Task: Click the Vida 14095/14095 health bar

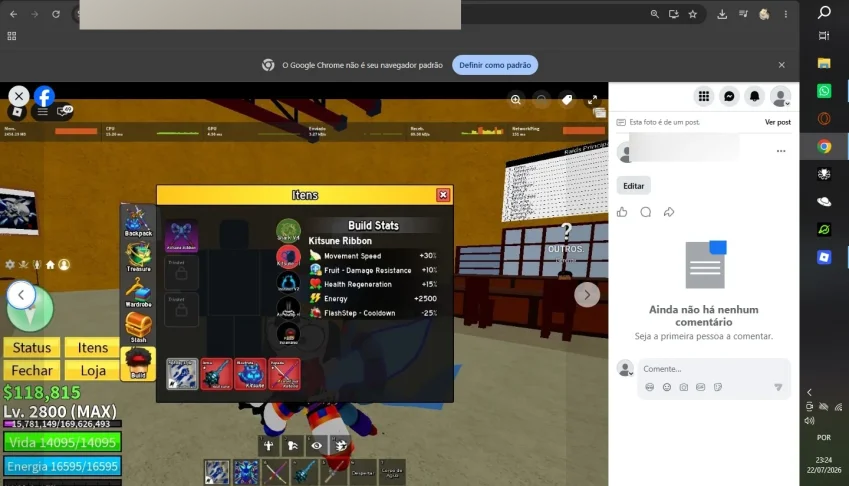Action: [62, 442]
